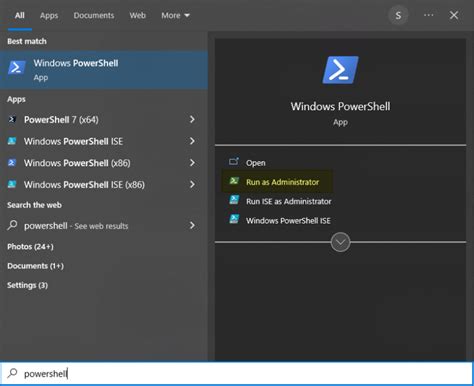Select Open in the preview actions
474x386 pixels.
click(256, 163)
